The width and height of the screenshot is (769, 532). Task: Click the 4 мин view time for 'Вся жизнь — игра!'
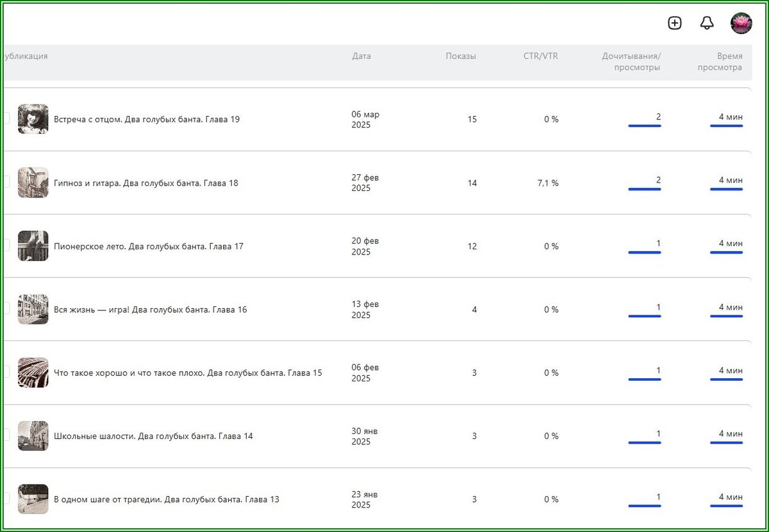coord(730,308)
